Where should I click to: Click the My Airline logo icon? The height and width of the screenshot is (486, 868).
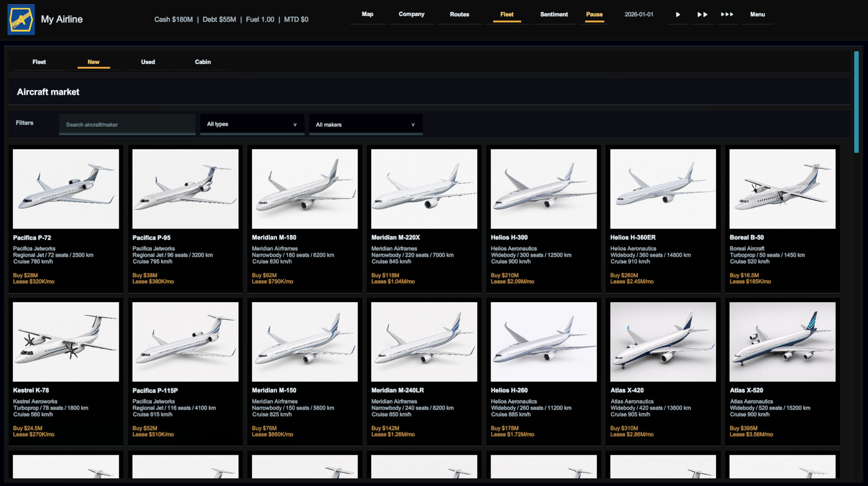(21, 19)
